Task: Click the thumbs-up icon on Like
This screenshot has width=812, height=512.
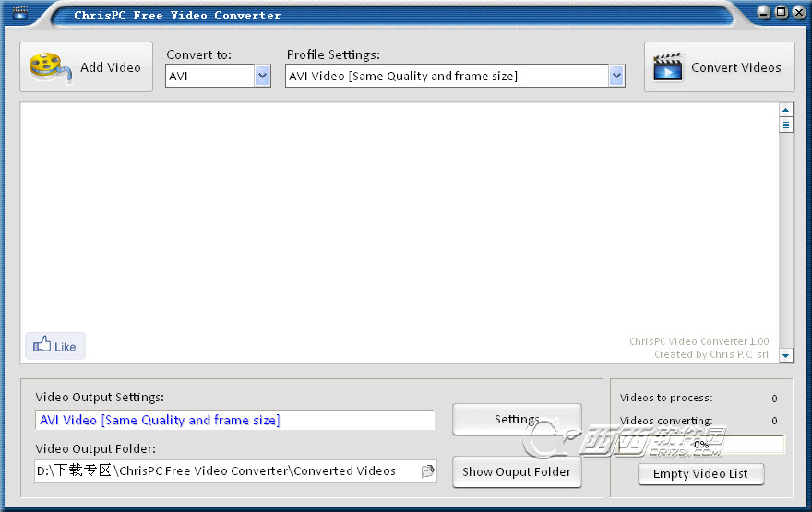Action: (x=42, y=344)
